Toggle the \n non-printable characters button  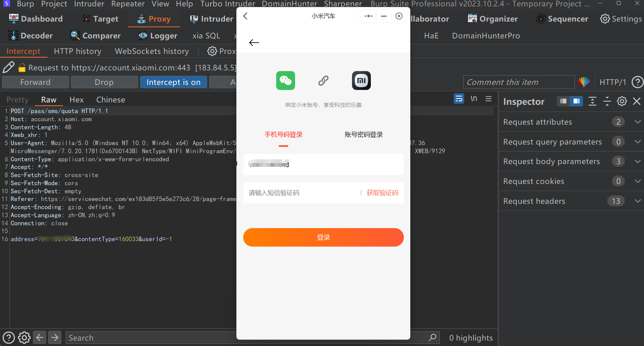[474, 99]
